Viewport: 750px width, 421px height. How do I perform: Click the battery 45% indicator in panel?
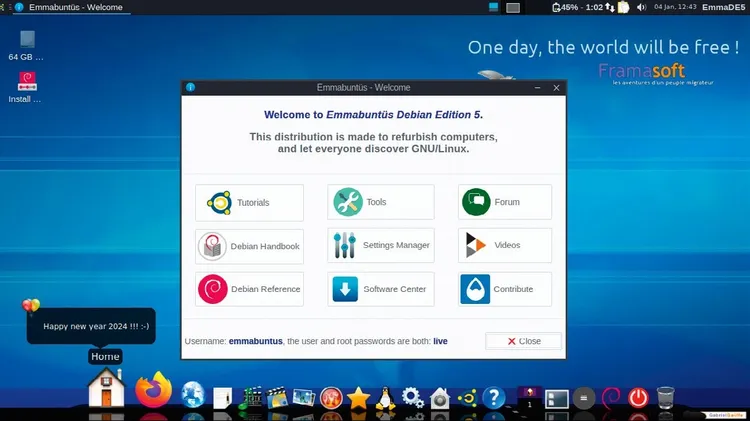pyautogui.click(x=577, y=7)
